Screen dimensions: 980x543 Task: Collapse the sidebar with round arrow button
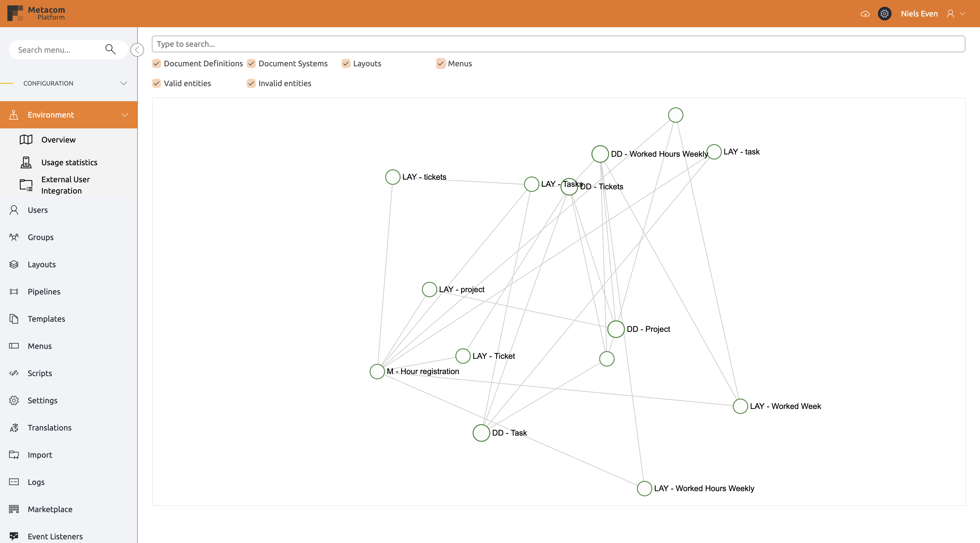pyautogui.click(x=137, y=50)
